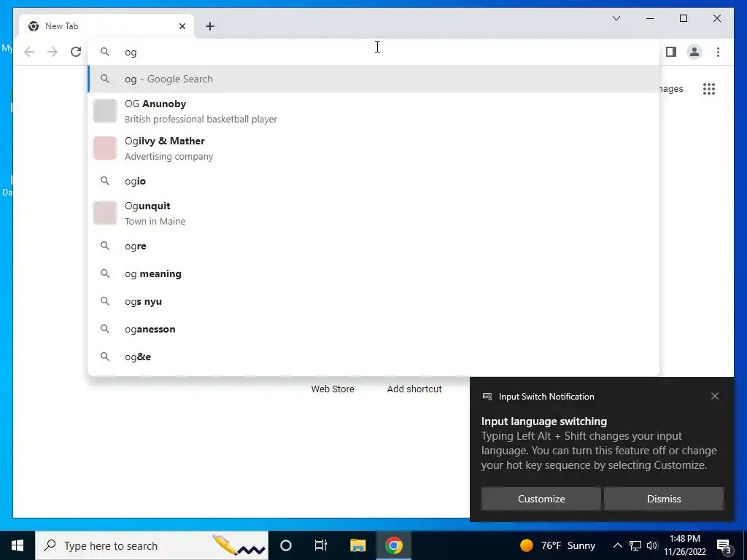Click Customize in input language notification
The width and height of the screenshot is (747, 560).
click(x=541, y=499)
